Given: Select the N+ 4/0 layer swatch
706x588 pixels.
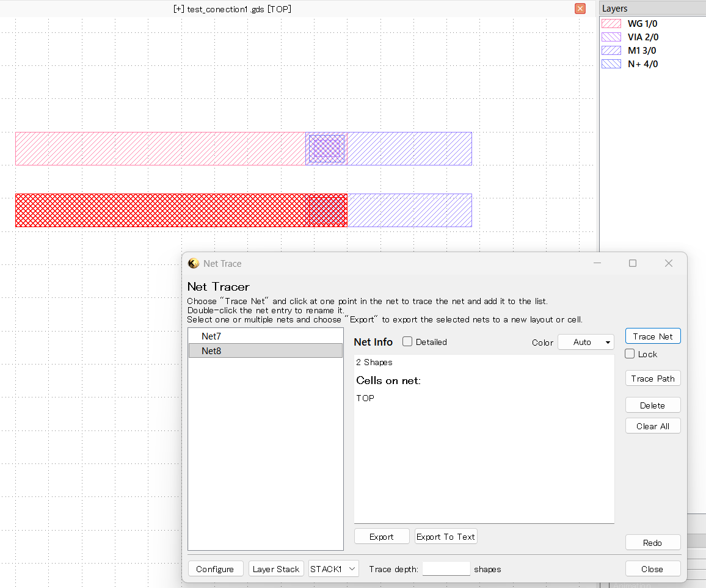Looking at the screenshot, I should coord(611,64).
